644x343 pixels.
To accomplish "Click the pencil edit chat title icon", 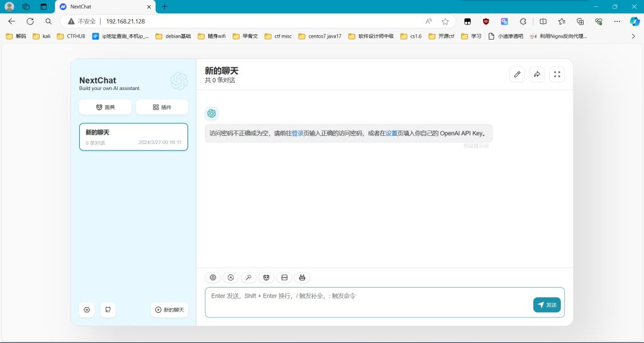I will 517,74.
